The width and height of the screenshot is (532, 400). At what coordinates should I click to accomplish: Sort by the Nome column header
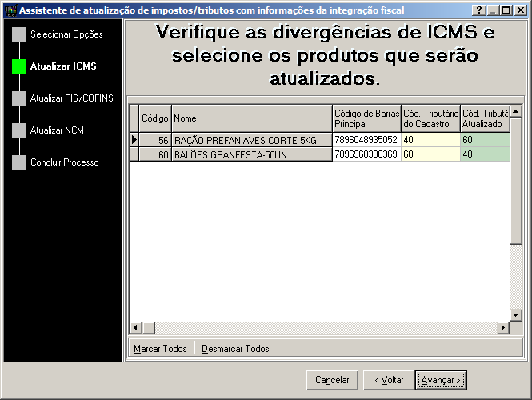[x=251, y=118]
